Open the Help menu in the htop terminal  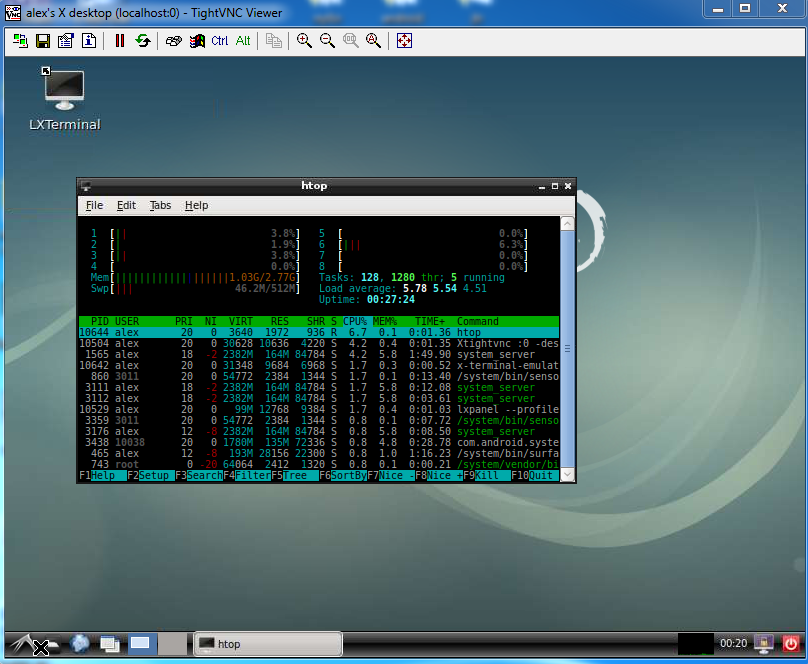(196, 206)
